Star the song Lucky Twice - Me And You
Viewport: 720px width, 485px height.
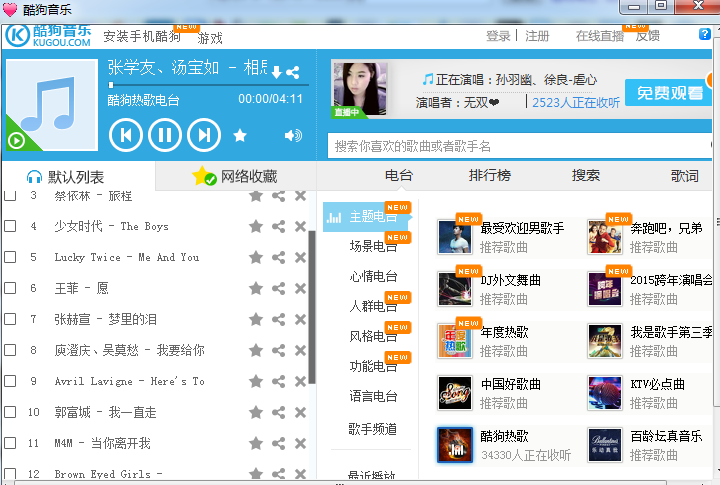pos(256,257)
